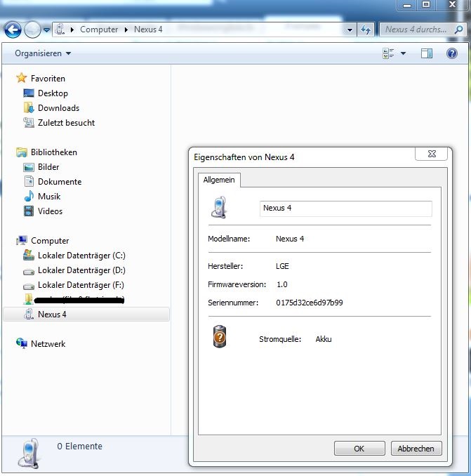Click the Hersteller value LGE
471x476 pixels.
pyautogui.click(x=282, y=266)
